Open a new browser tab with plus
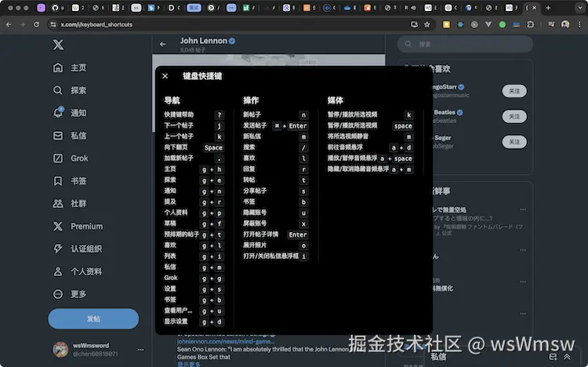 click(x=548, y=8)
